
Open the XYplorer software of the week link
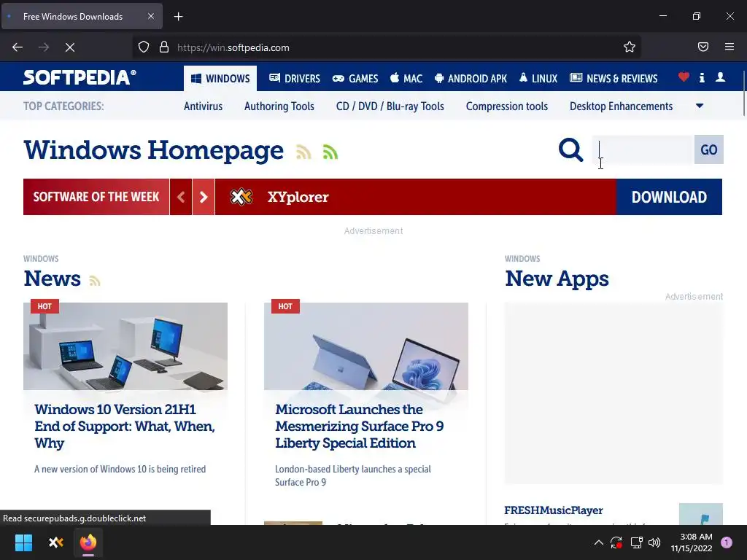click(x=298, y=197)
